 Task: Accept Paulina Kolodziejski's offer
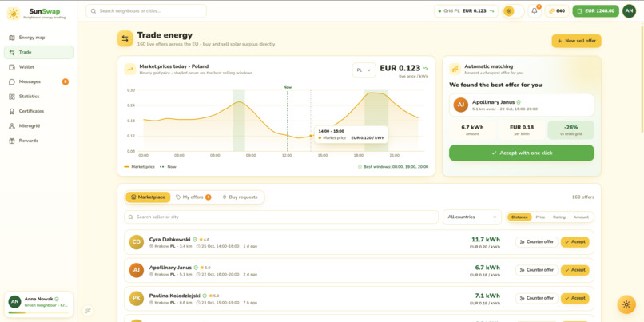coord(575,298)
